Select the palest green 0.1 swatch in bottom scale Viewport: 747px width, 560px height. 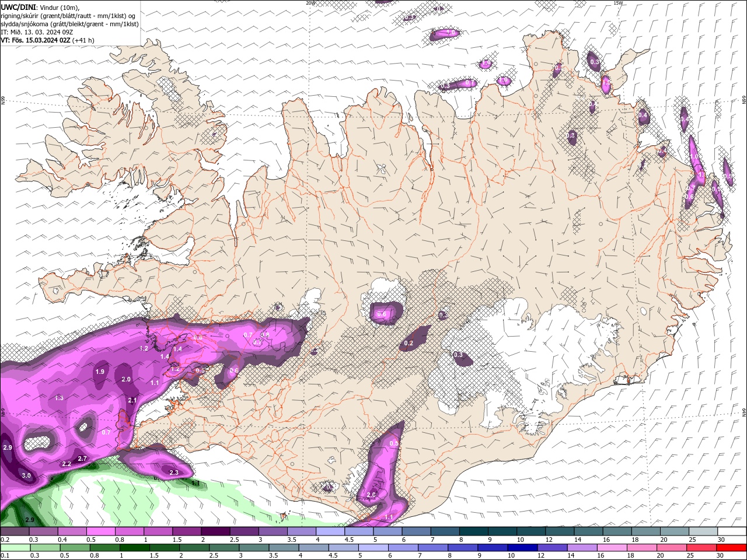(x=15, y=548)
